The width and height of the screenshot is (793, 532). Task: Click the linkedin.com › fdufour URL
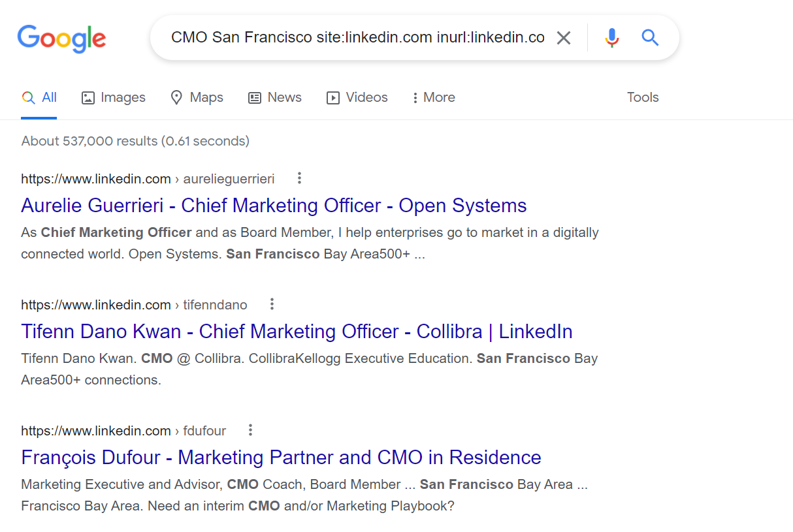pyautogui.click(x=123, y=430)
